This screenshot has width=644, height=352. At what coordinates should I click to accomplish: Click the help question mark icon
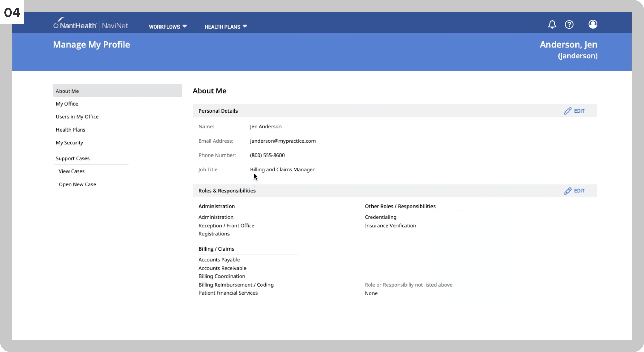point(569,24)
